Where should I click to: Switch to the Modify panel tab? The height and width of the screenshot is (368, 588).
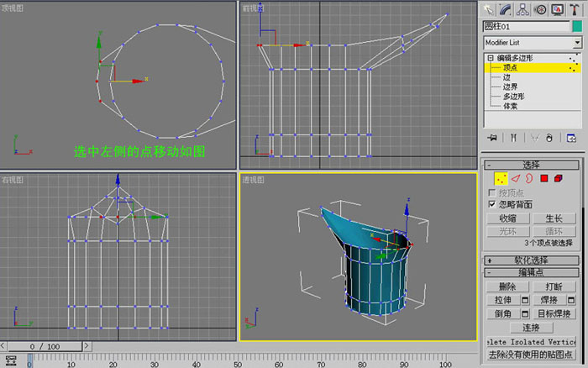point(506,10)
